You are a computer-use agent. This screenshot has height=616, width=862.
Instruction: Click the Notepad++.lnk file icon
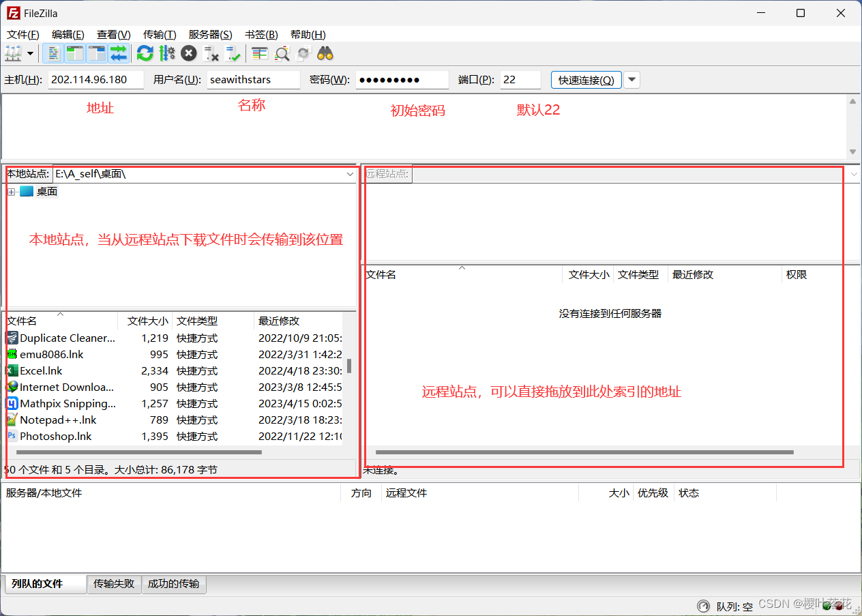(12, 420)
